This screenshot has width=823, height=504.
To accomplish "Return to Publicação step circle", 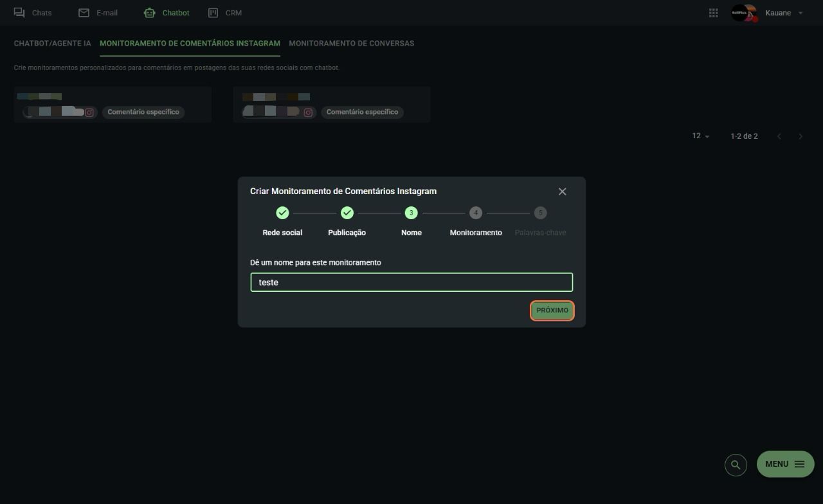I will point(347,213).
